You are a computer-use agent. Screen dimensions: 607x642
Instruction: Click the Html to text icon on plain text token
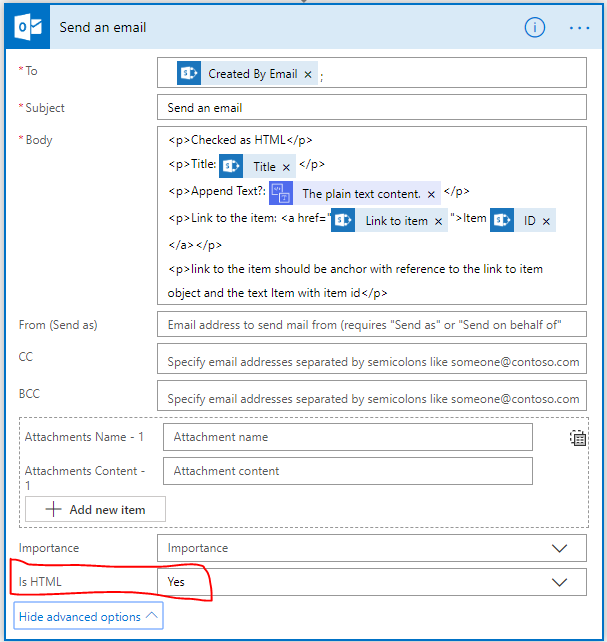point(281,193)
